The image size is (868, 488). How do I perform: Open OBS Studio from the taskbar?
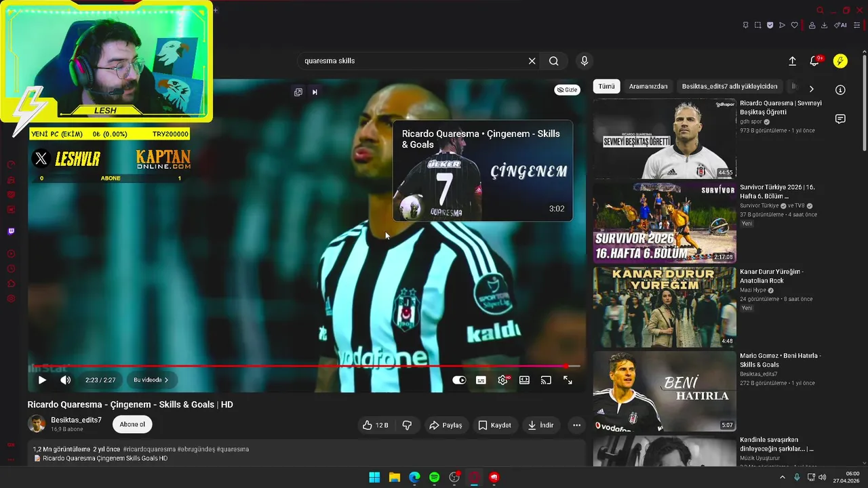coord(454,477)
